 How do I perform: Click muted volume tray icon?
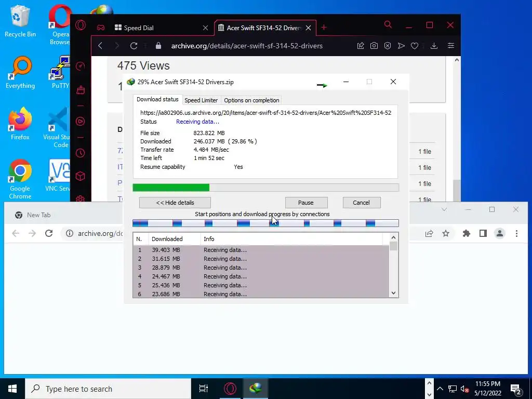(464, 389)
